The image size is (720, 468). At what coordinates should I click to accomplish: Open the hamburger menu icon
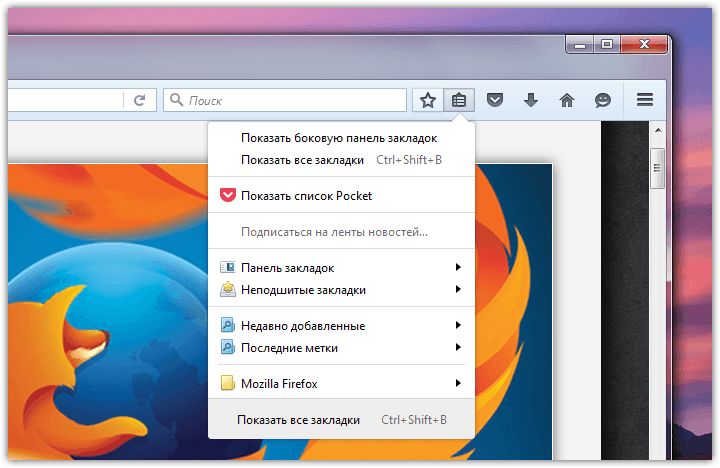pyautogui.click(x=645, y=100)
